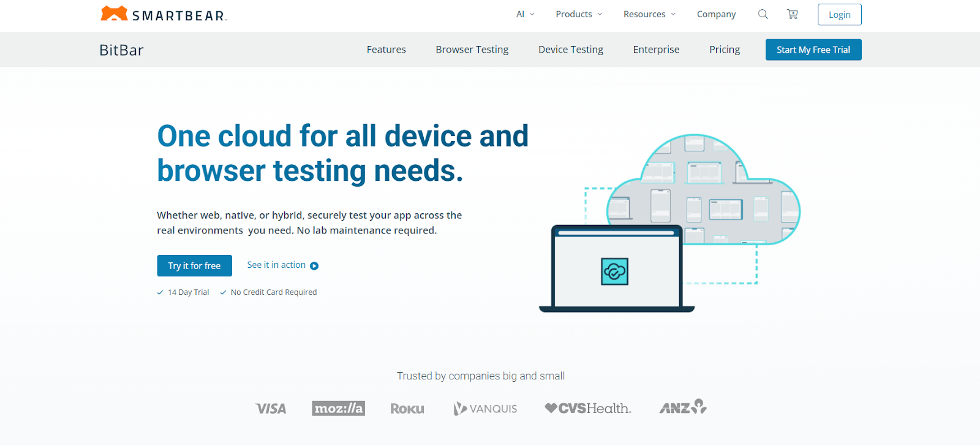Click the 14 Day Trial text
Image resolution: width=980 pixels, height=445 pixels.
[189, 292]
